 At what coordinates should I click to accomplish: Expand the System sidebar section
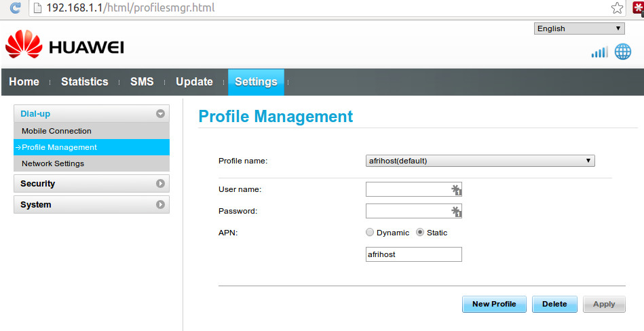pos(92,205)
